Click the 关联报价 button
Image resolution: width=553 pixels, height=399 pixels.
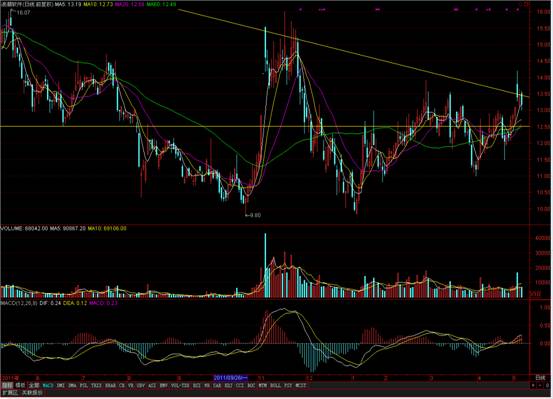(x=32, y=393)
